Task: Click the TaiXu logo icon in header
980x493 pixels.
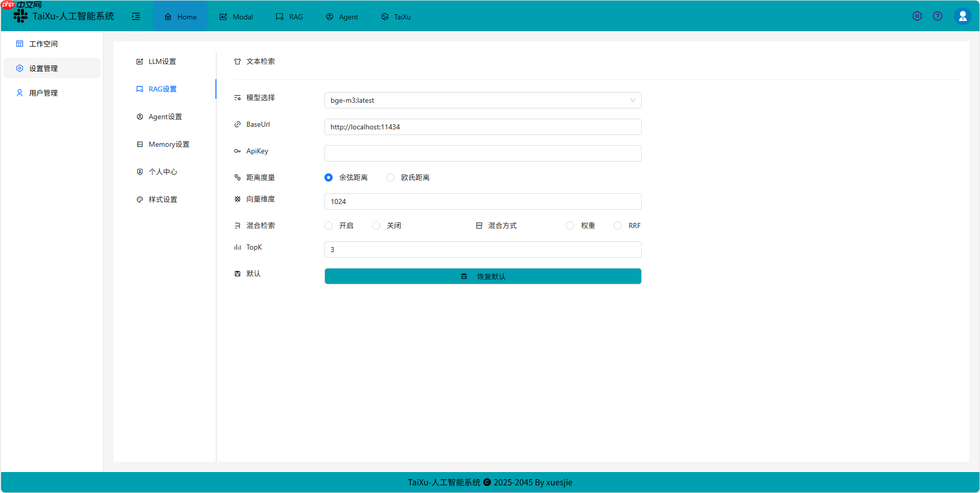Action: (20, 16)
